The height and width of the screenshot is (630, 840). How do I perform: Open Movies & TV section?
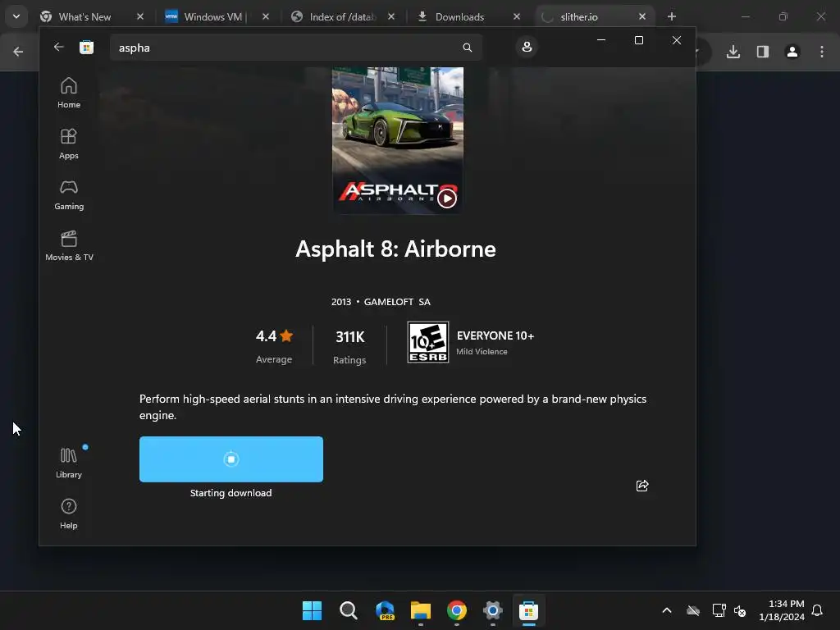[x=69, y=246]
